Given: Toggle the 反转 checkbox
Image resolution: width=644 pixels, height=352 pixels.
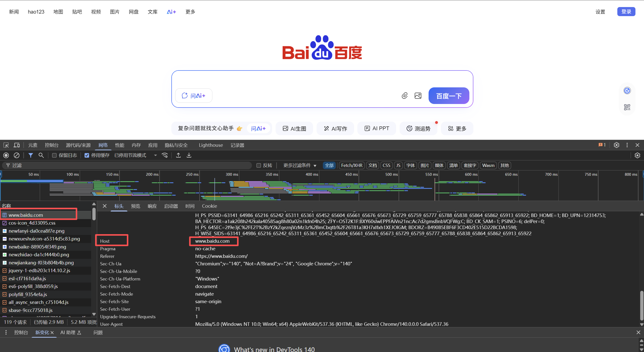Looking at the screenshot, I should [258, 165].
